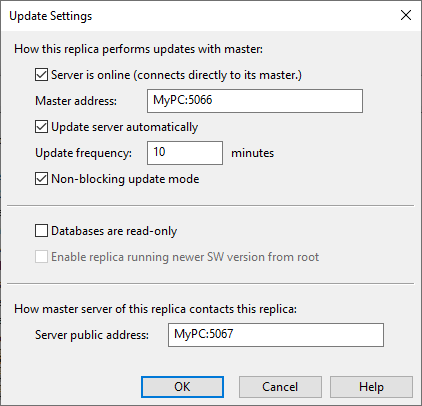Click the Cancel button
Screen dimensions: 422x406
click(x=280, y=387)
